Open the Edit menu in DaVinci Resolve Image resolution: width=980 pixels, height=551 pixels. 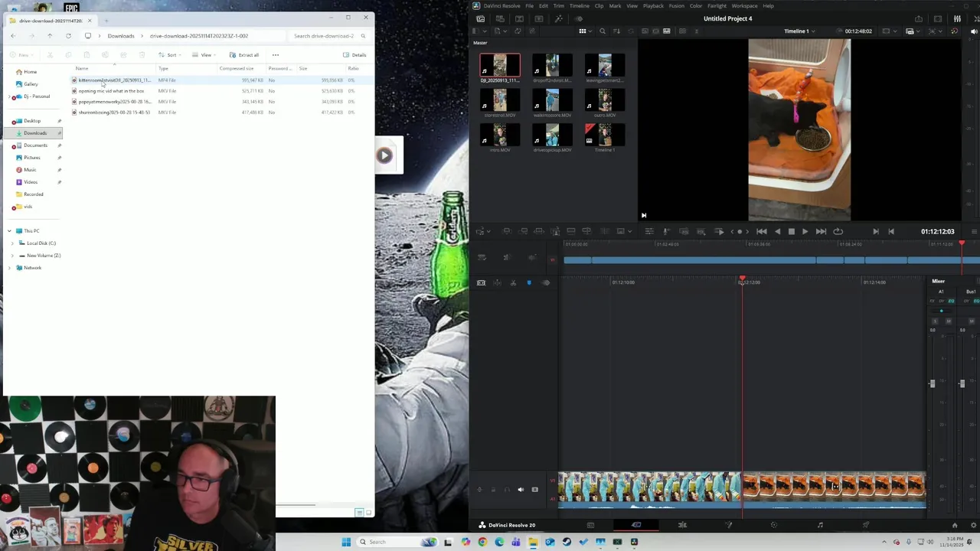tap(543, 6)
